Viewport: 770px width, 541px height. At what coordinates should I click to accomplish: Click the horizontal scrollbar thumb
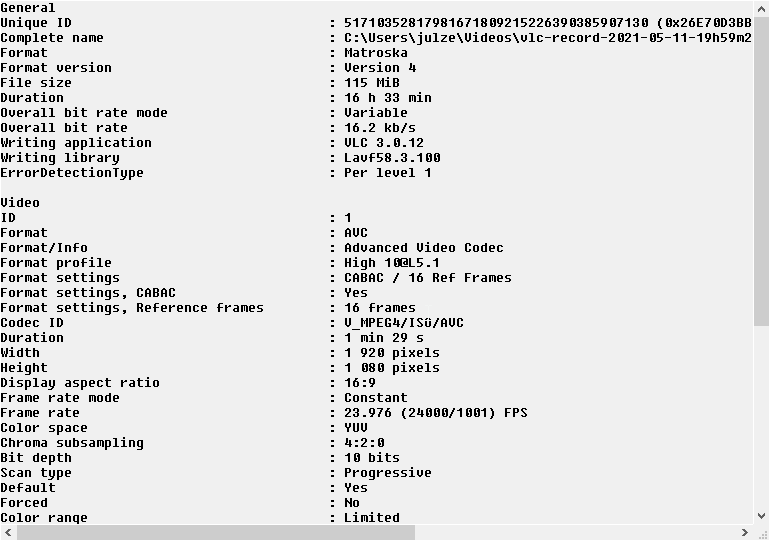215,533
